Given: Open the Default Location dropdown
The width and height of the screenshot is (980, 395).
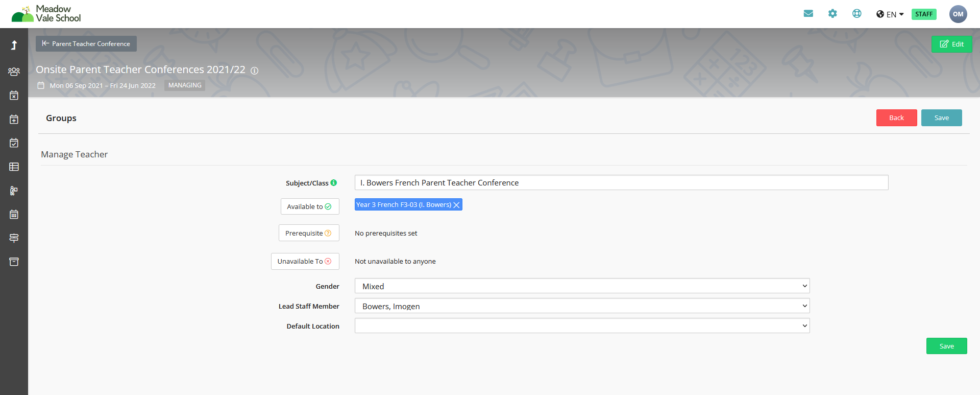Looking at the screenshot, I should (582, 326).
